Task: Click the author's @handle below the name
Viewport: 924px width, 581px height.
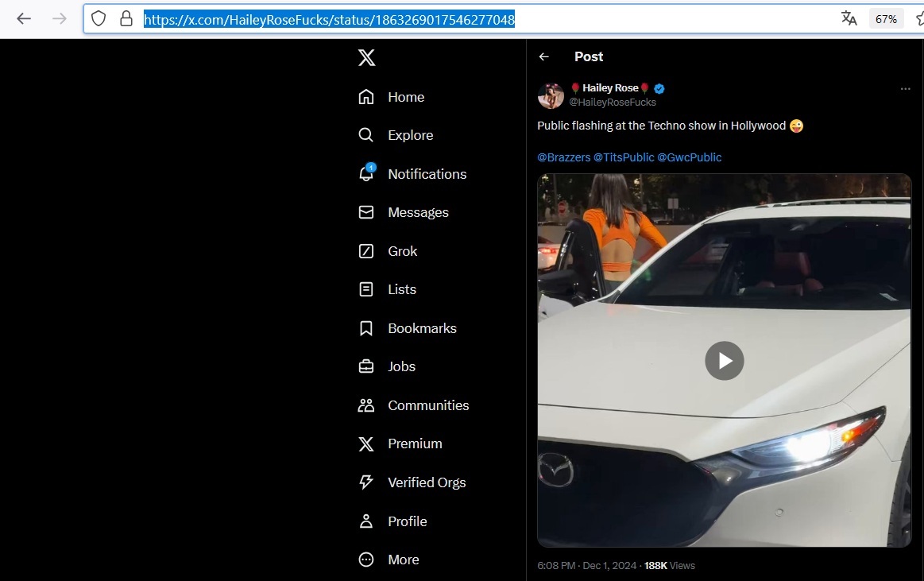Action: (613, 103)
